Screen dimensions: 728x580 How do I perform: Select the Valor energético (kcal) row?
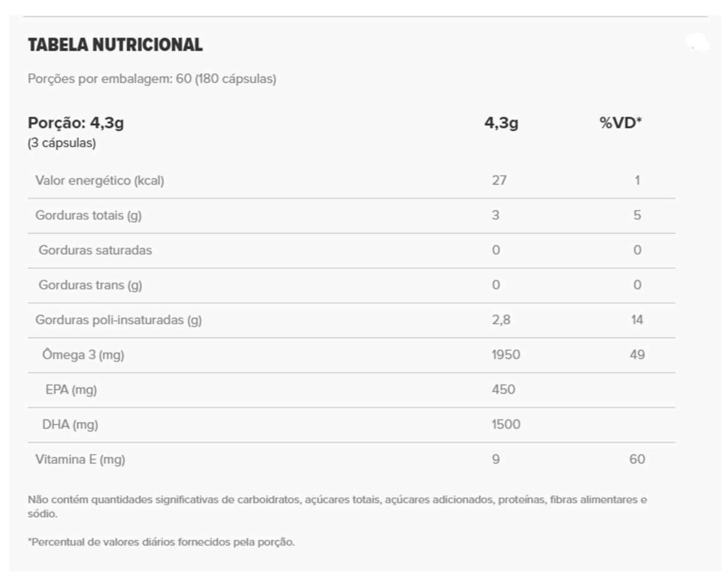[99, 181]
